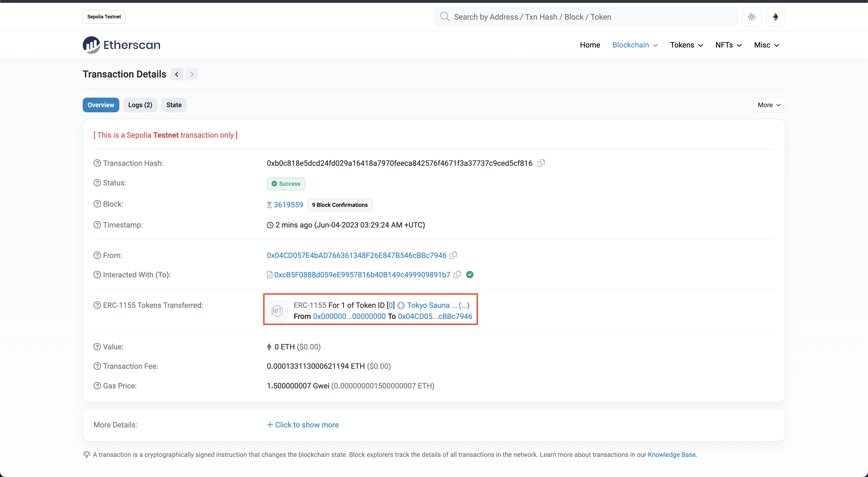Open recipient 0x04CD05...cBBc7946 link
Viewport: 868px width, 477px height.
click(x=435, y=316)
